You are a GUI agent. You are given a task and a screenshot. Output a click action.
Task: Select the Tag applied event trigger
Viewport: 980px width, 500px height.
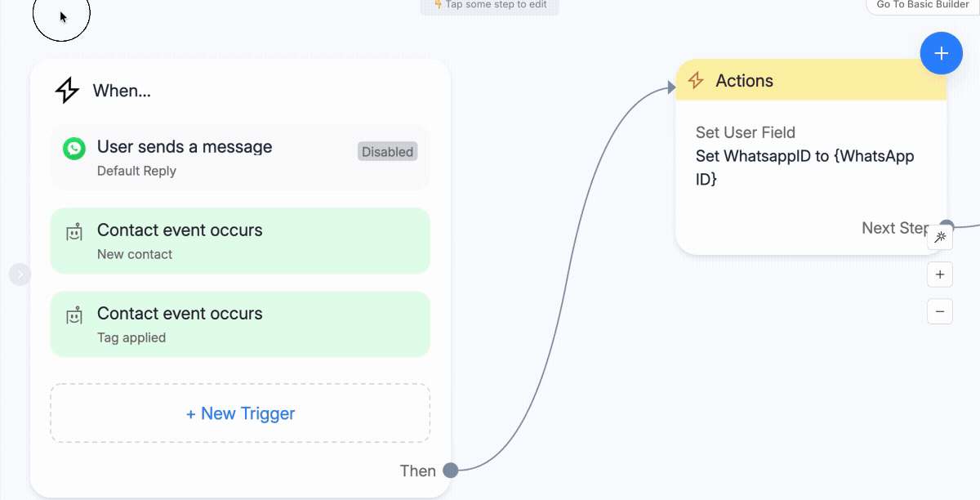click(240, 324)
